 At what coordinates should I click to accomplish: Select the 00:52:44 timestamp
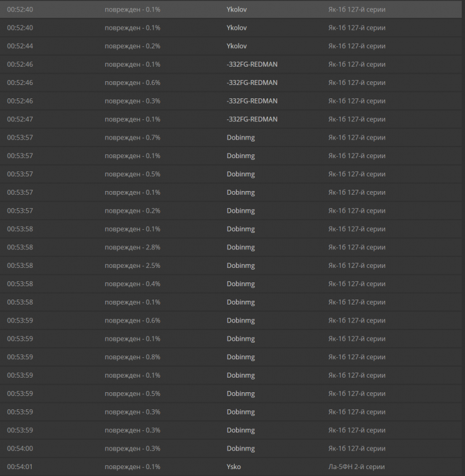click(20, 46)
